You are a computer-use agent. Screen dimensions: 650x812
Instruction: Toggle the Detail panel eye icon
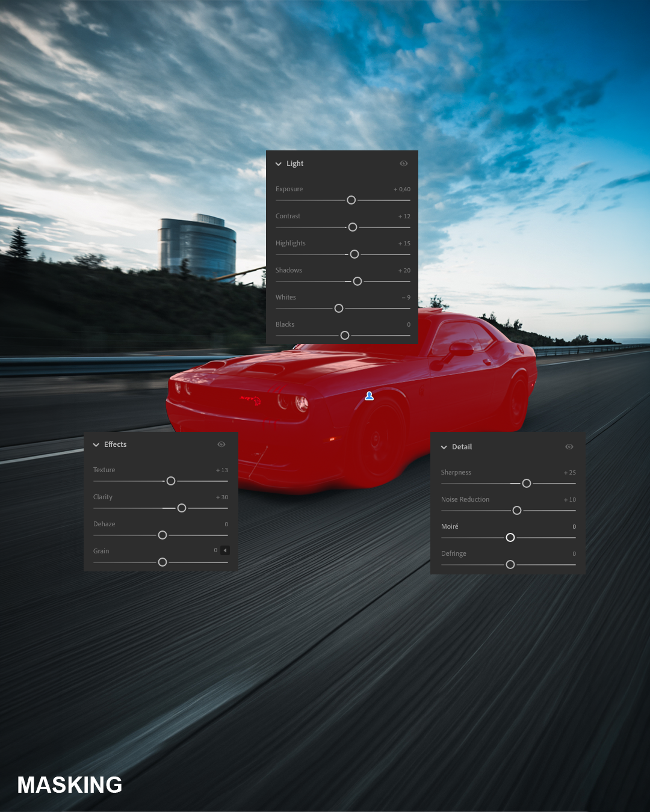pyautogui.click(x=569, y=447)
